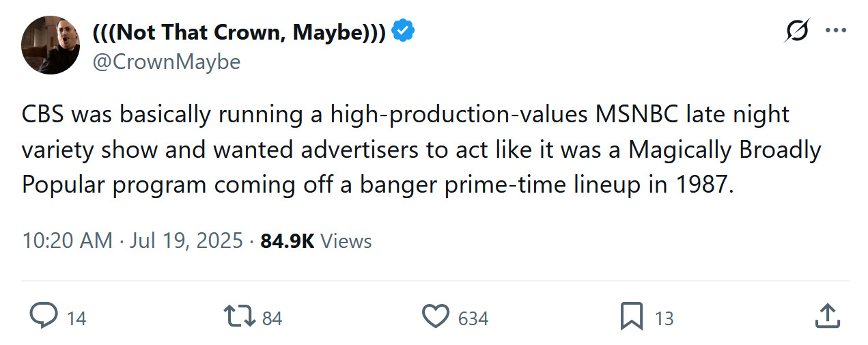Click the "10:20 AM" post time

[x=67, y=241]
